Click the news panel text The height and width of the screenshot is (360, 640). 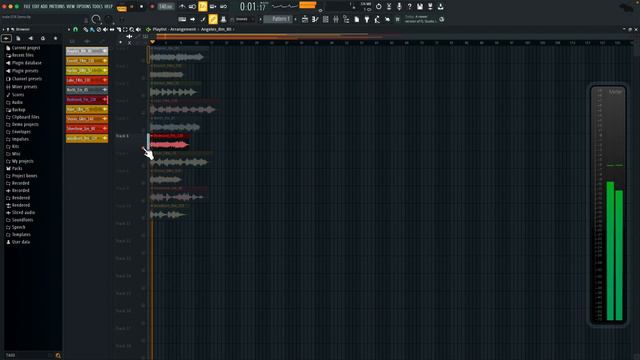click(x=420, y=19)
